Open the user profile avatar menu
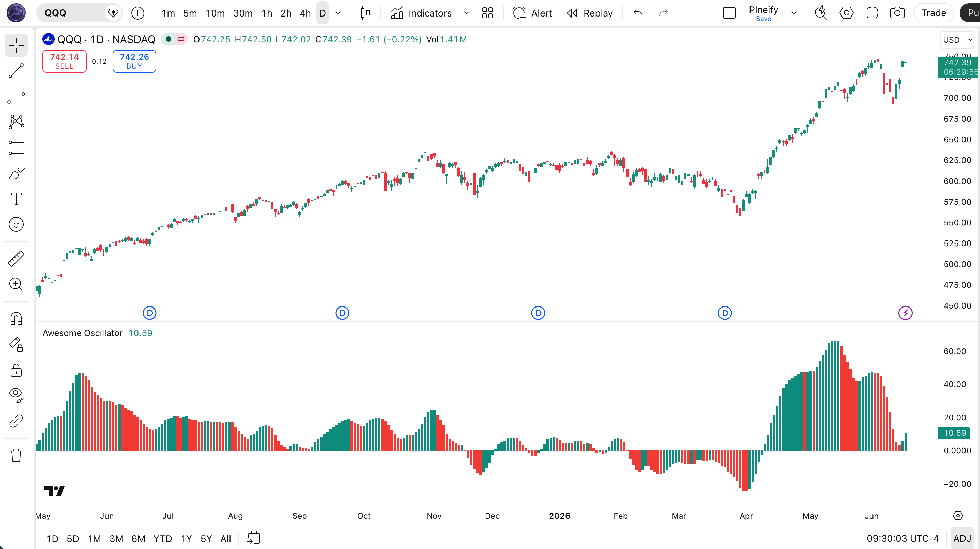 tap(16, 13)
